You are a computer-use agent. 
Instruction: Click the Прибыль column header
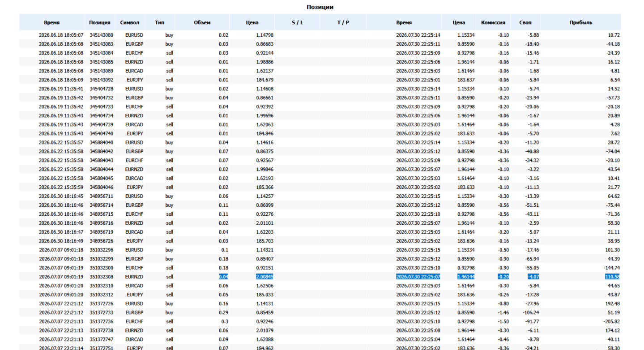(580, 22)
